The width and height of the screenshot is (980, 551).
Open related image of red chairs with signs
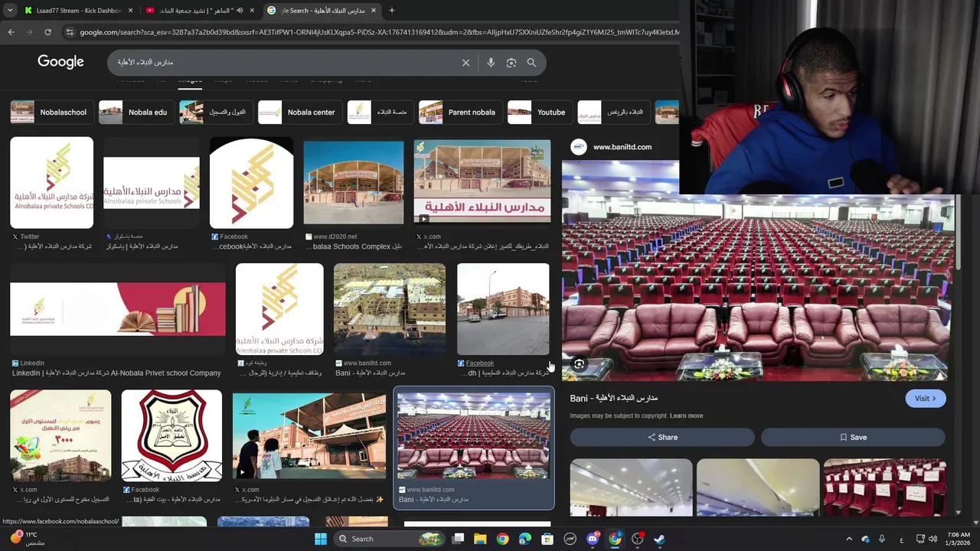click(x=884, y=487)
